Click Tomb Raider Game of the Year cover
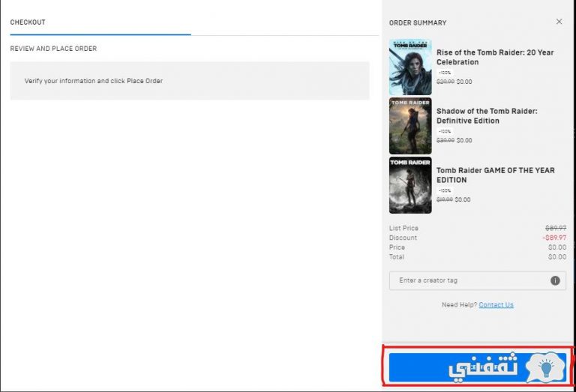The width and height of the screenshot is (576, 392). pos(410,185)
